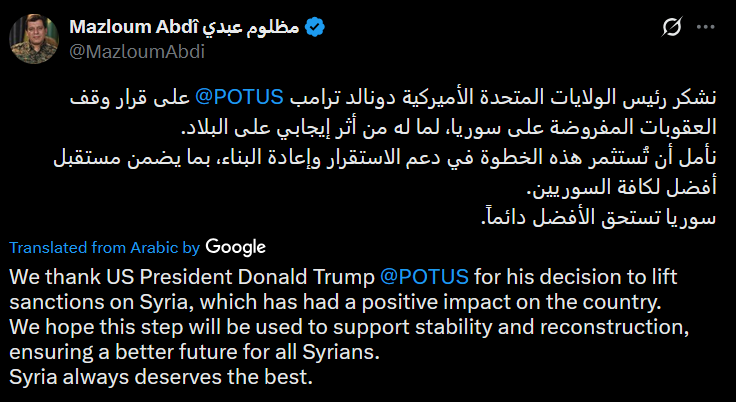Click the Arabic display name مظلوم عبدي
The image size is (736, 402).
252,27
